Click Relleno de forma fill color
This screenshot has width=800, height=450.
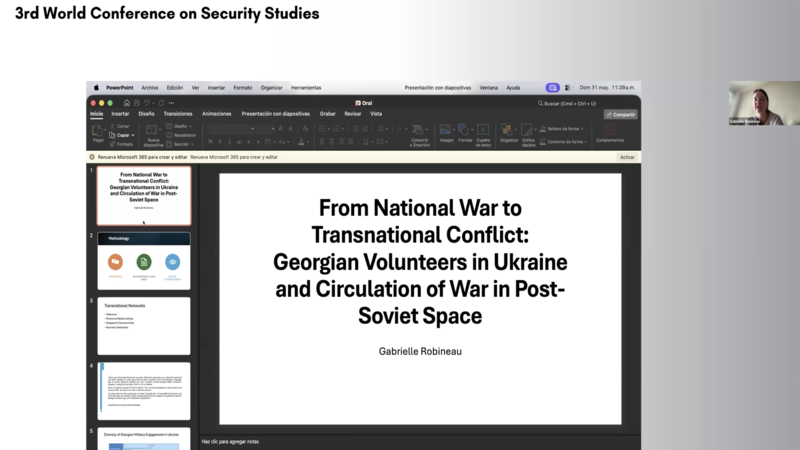(x=561, y=129)
